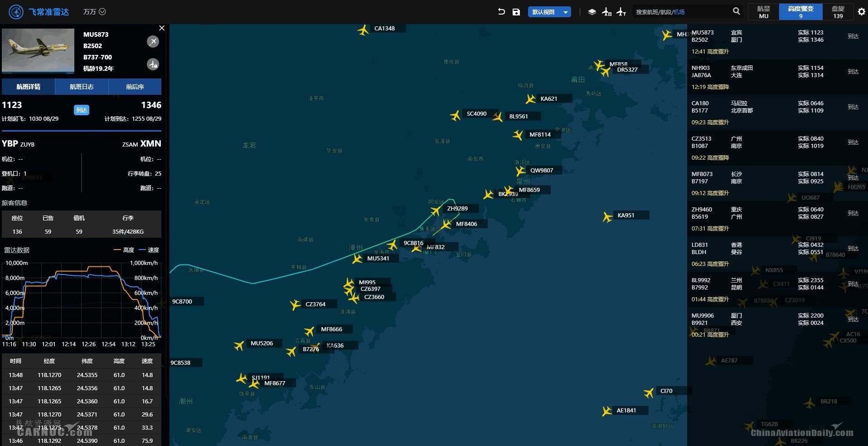Click the 行李转盘: 25 text
This screenshot has width=868, height=446.
(145, 174)
